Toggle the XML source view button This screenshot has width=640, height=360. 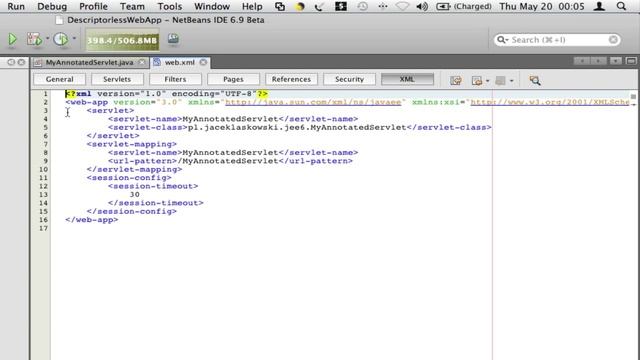tap(407, 79)
